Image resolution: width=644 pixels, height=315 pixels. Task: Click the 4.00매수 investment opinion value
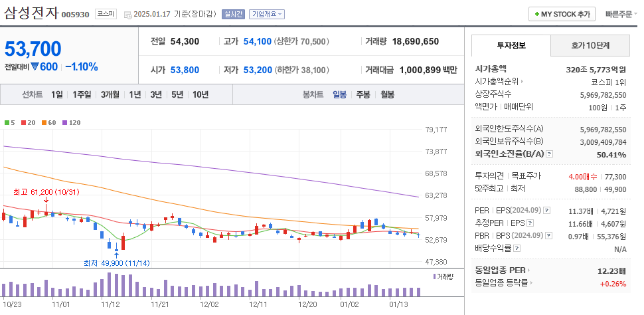coord(583,177)
